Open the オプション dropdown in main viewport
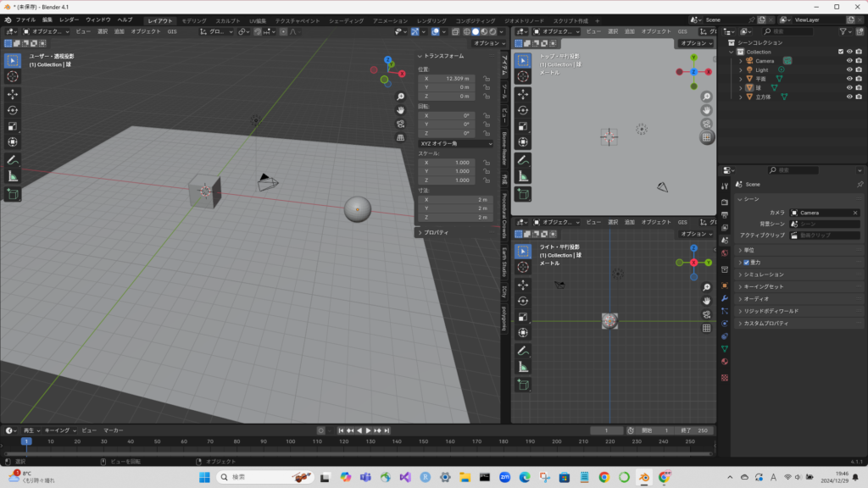The image size is (868, 488). [489, 43]
